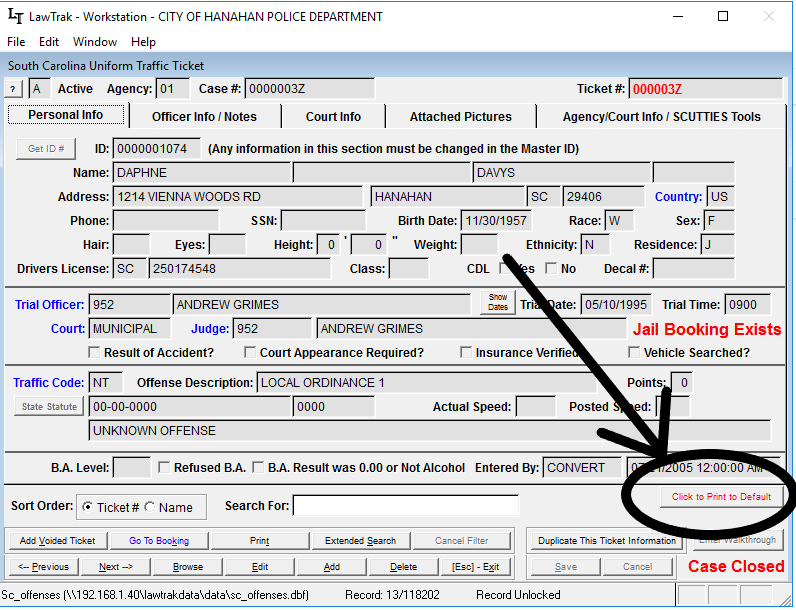Open the File menu

(x=16, y=42)
